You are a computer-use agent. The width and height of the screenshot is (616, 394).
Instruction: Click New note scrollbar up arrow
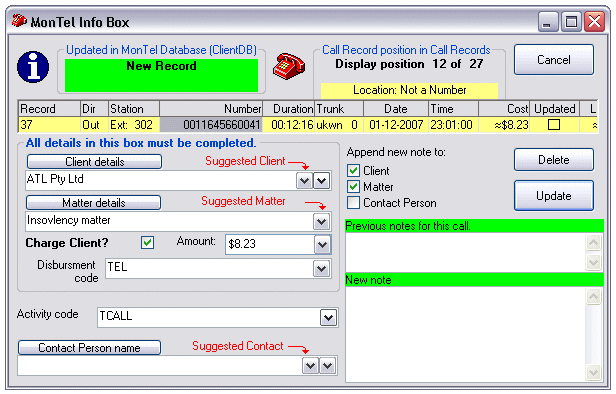click(x=593, y=297)
